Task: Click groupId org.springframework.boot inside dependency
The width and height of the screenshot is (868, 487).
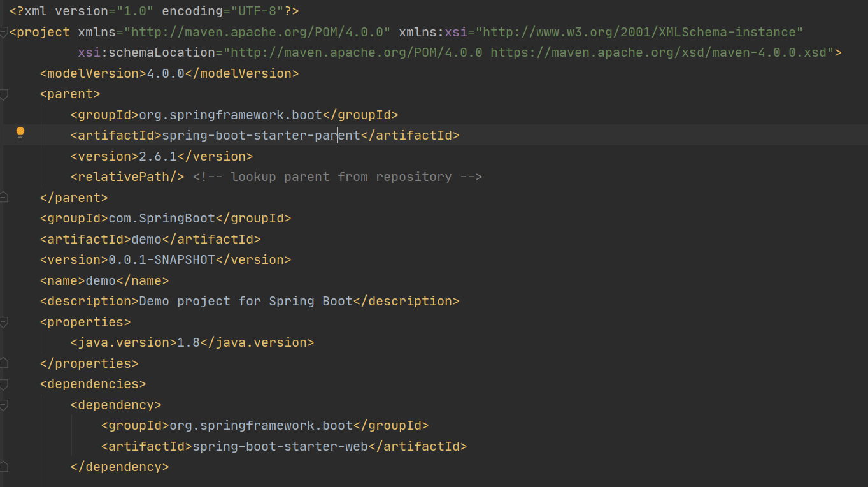Action: tap(261, 426)
